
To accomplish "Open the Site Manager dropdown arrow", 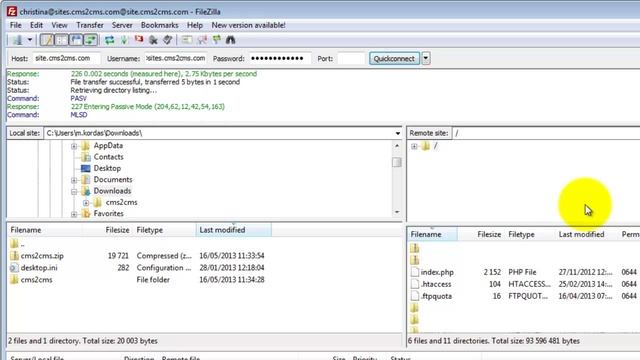I will coord(30,40).
